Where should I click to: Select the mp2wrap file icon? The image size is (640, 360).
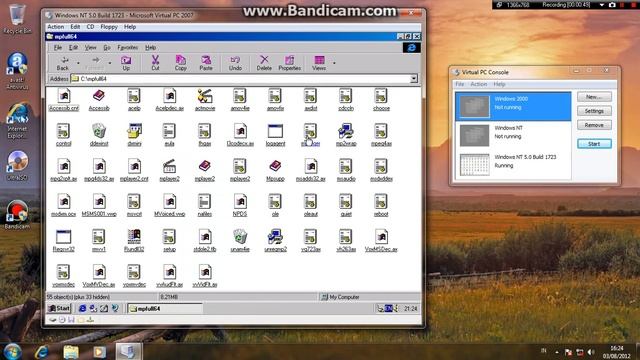346,135
